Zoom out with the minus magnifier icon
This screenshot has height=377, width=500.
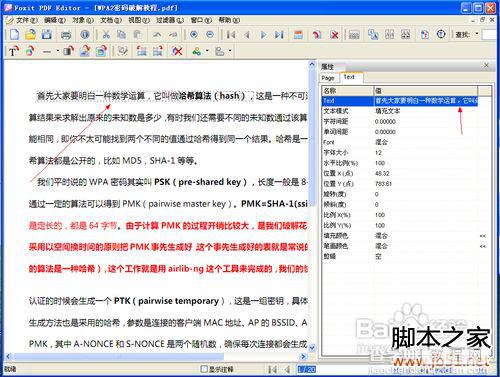point(210,34)
